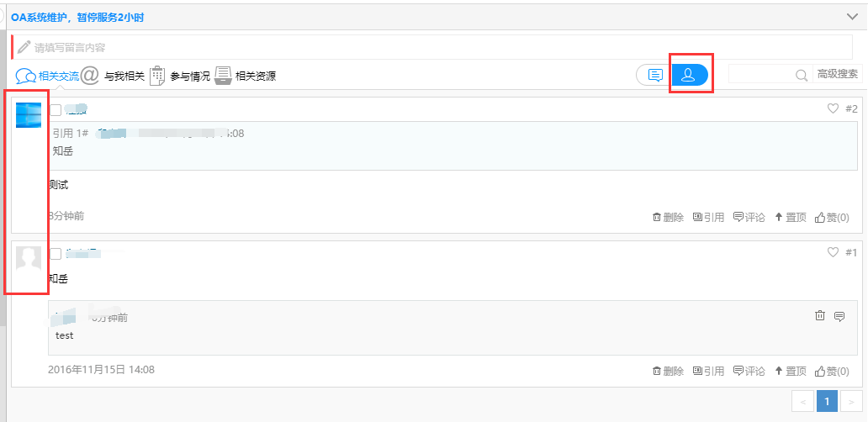Collapse the announcement panel chevron
Image resolution: width=868 pixels, height=422 pixels.
[x=851, y=16]
